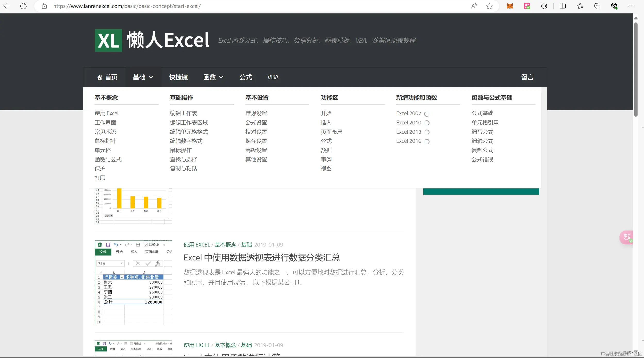Open 常见术语 submenu link
Screen dimensions: 644x358
[105, 132]
